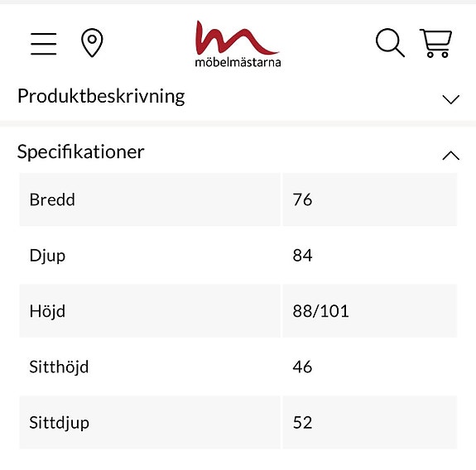Click the Djup value 84
The width and height of the screenshot is (476, 470).
302,256
